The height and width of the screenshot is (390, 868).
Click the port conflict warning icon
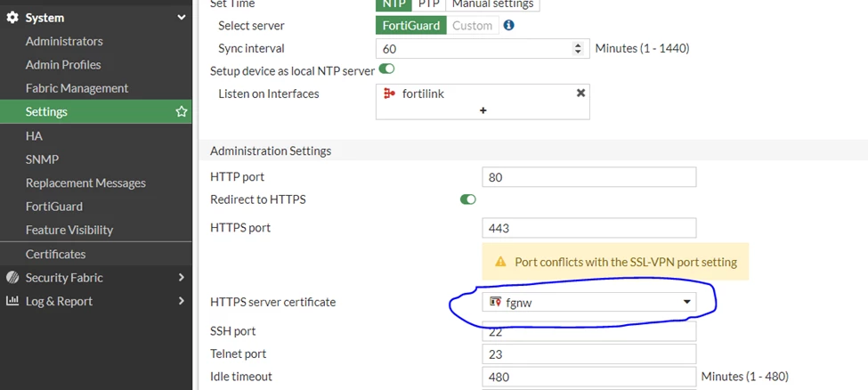coord(500,262)
